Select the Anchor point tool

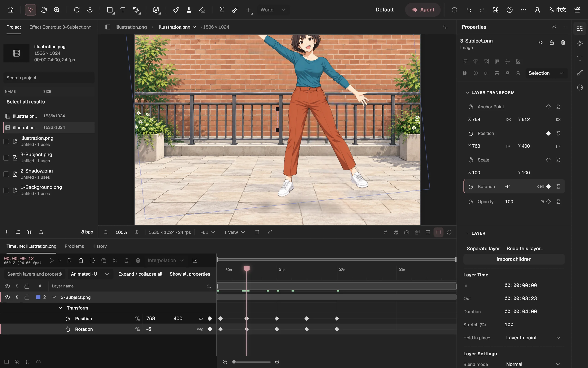[x=90, y=10]
